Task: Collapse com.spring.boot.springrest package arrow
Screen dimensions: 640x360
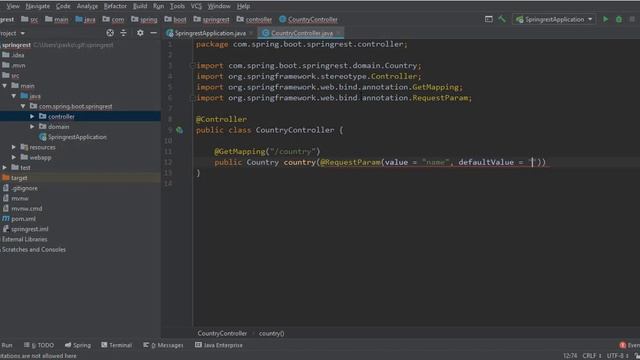Action: (x=23, y=106)
